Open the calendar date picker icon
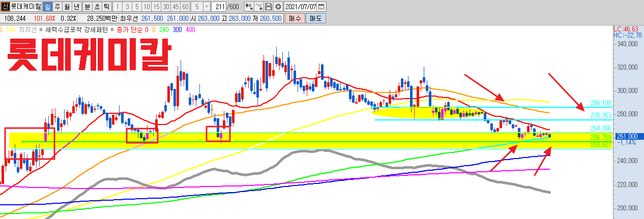The height and width of the screenshot is (219, 644). coord(321,7)
